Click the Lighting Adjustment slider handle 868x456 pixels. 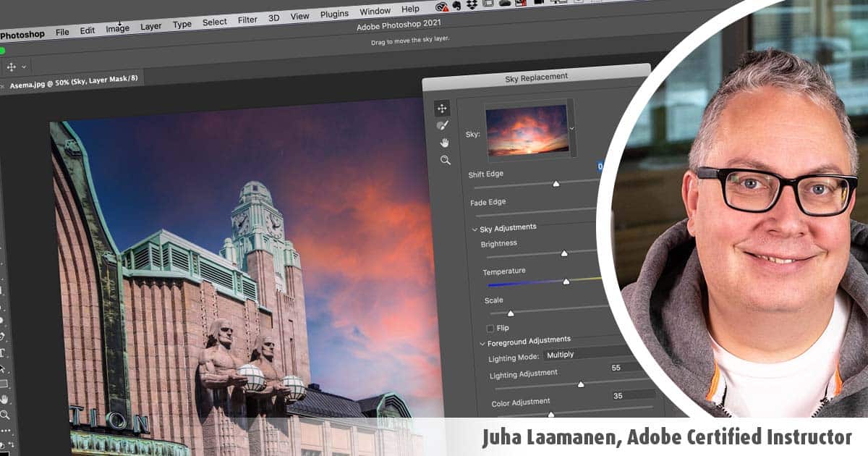(581, 384)
